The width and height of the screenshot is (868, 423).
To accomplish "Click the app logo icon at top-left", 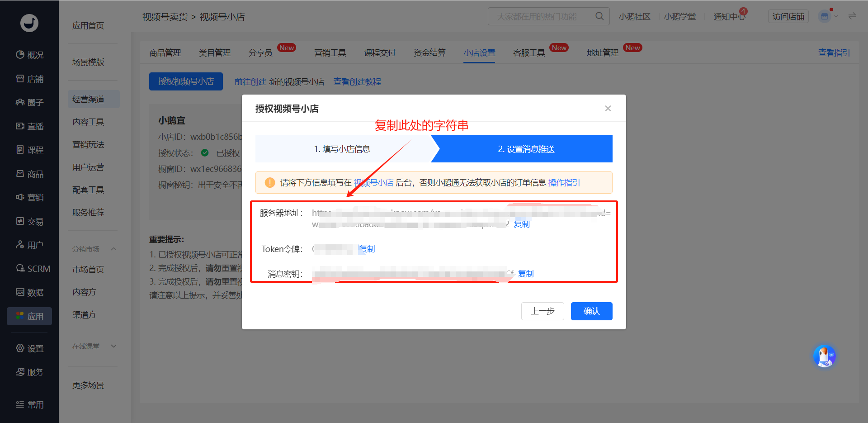I will 29,23.
